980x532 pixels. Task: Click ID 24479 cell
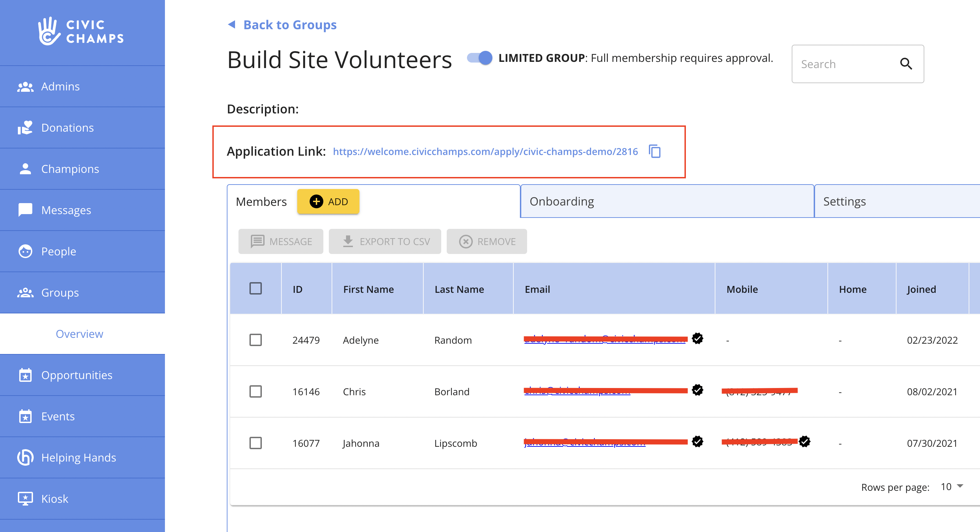pyautogui.click(x=306, y=340)
